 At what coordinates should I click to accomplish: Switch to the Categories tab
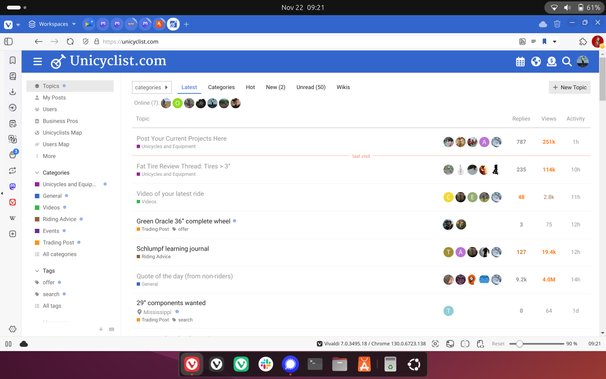coord(221,87)
